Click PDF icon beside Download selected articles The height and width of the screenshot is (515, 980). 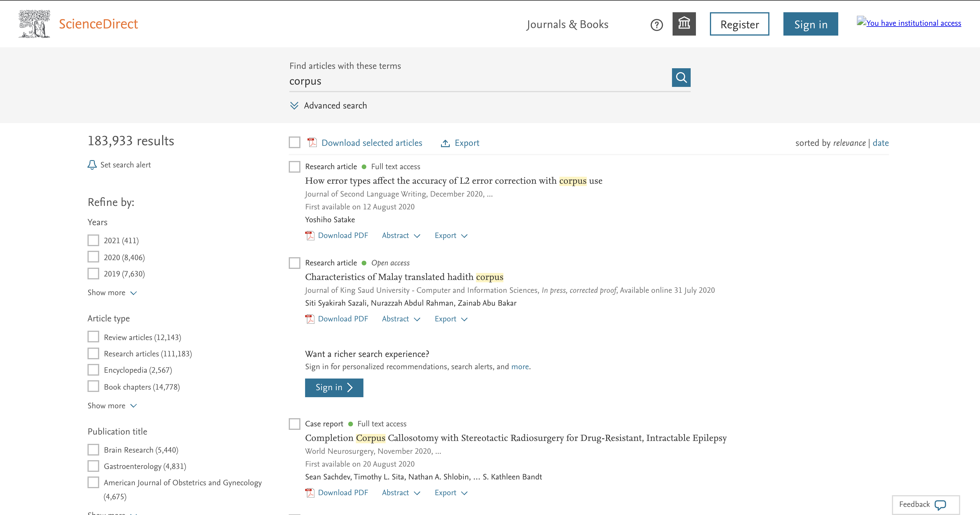point(312,143)
